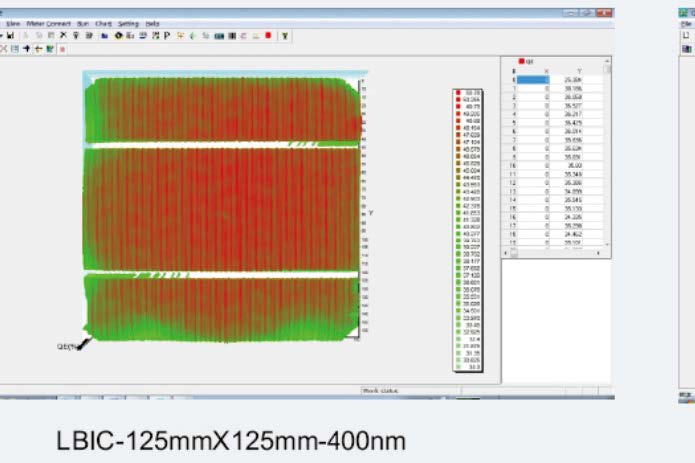Open the Chart menu

103,22
